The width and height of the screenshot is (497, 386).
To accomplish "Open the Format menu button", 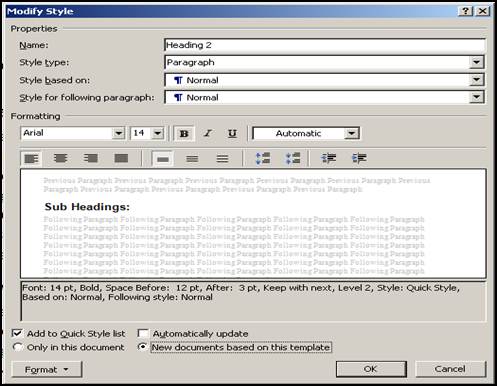I will pyautogui.click(x=47, y=369).
